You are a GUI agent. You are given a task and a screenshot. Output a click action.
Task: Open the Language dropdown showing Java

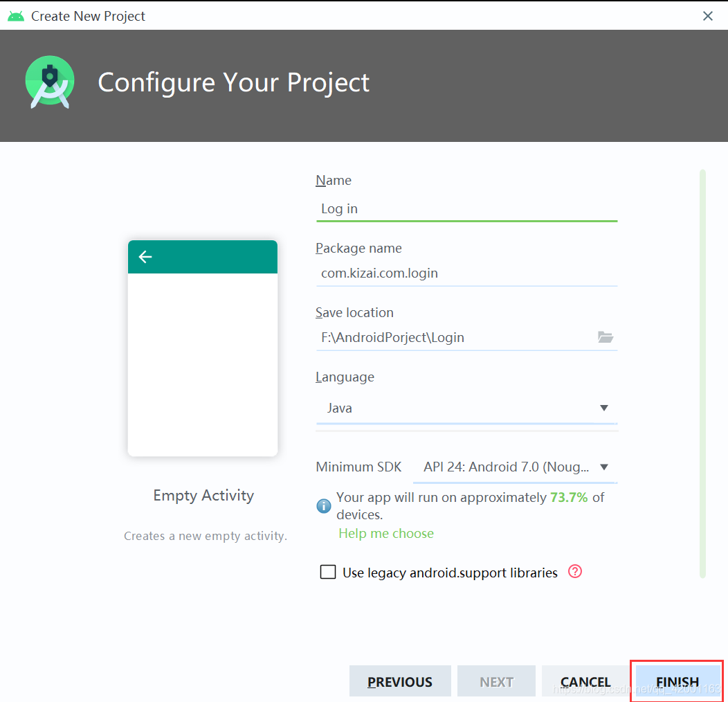coord(466,408)
